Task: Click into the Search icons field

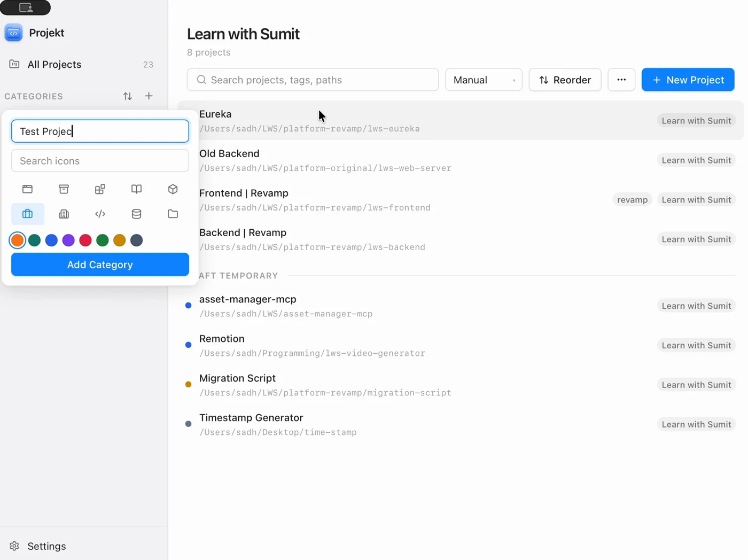Action: pyautogui.click(x=100, y=161)
